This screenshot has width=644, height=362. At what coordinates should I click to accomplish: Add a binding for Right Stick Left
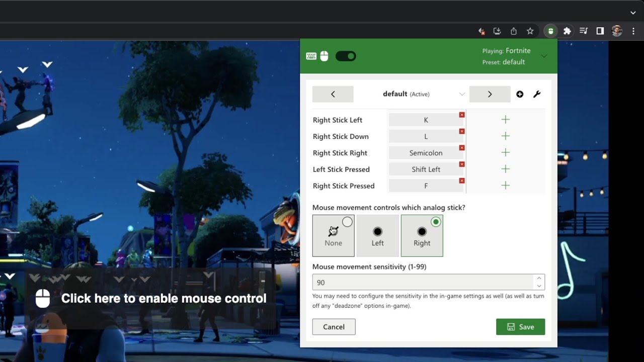[x=506, y=120]
